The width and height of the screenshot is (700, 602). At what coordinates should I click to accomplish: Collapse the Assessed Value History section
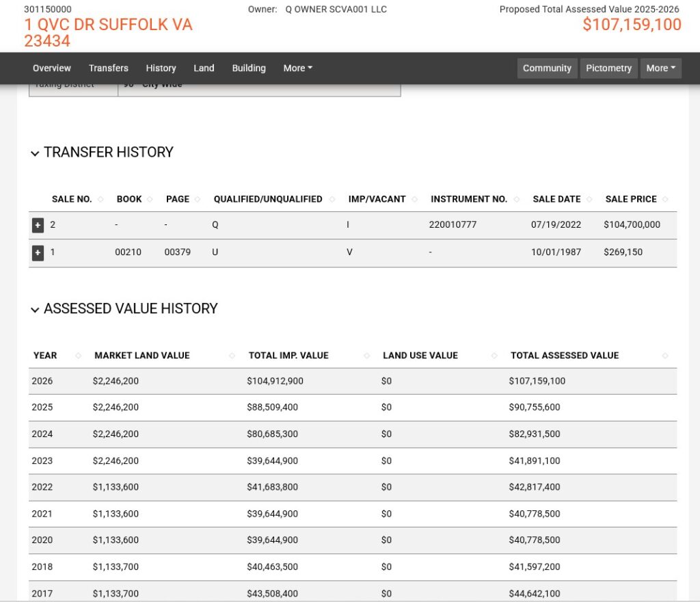[x=35, y=309]
